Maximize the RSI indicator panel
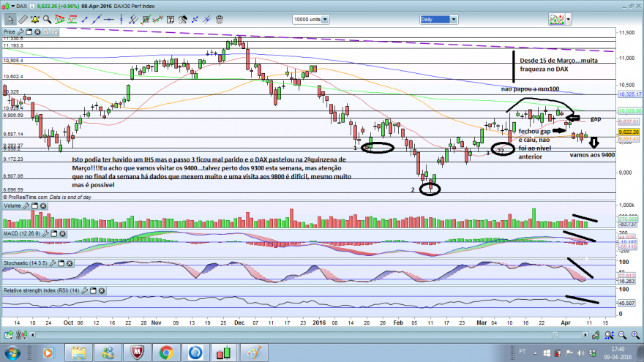The height and width of the screenshot is (362, 644). [93, 290]
